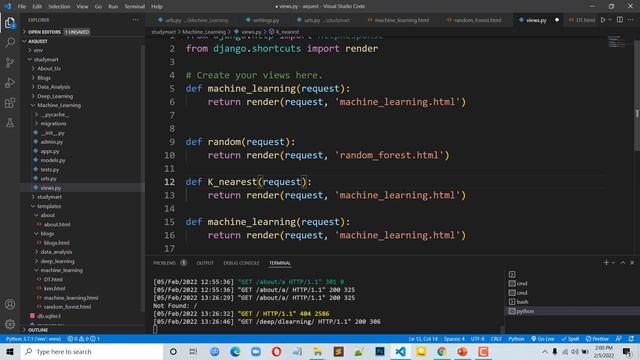Open Photoshop from taskbar
The height and width of the screenshot is (360, 640).
[380, 351]
